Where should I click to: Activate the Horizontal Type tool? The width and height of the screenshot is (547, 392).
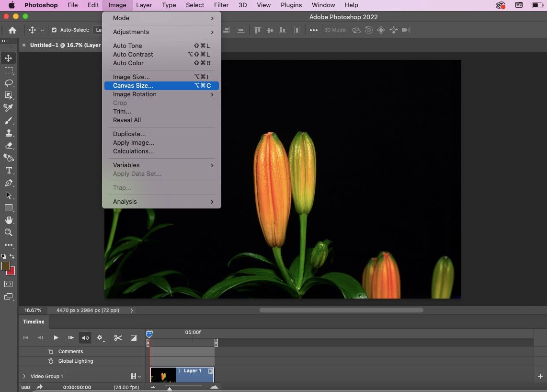(x=9, y=171)
